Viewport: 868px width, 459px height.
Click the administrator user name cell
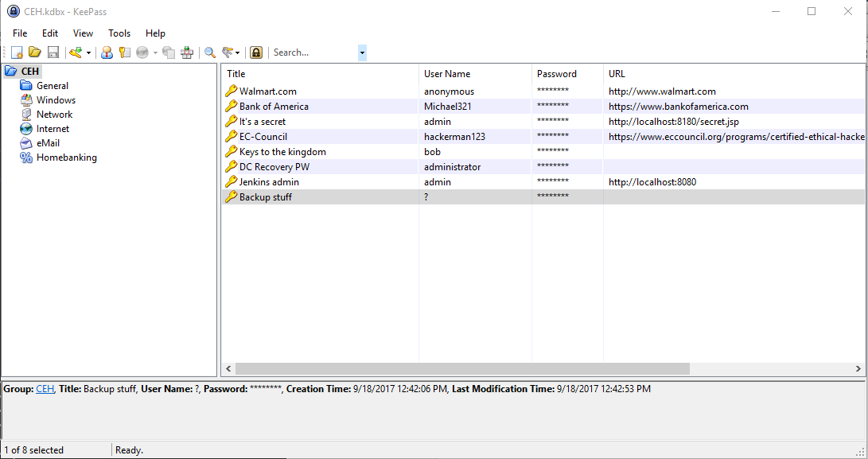coord(452,167)
